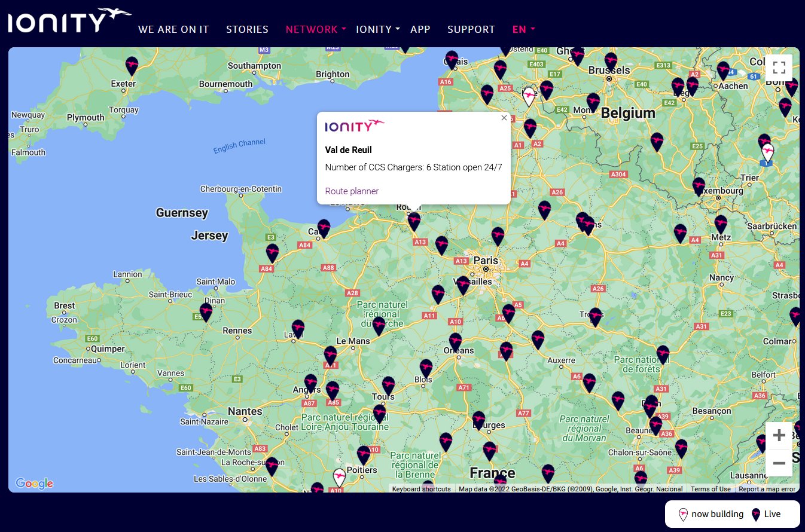
Task: Open Keyboard shortcuts
Action: [x=421, y=489]
